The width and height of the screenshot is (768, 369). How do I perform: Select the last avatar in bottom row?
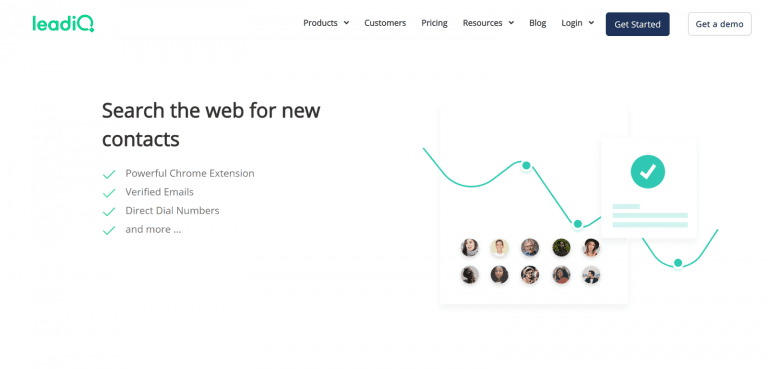(x=591, y=275)
